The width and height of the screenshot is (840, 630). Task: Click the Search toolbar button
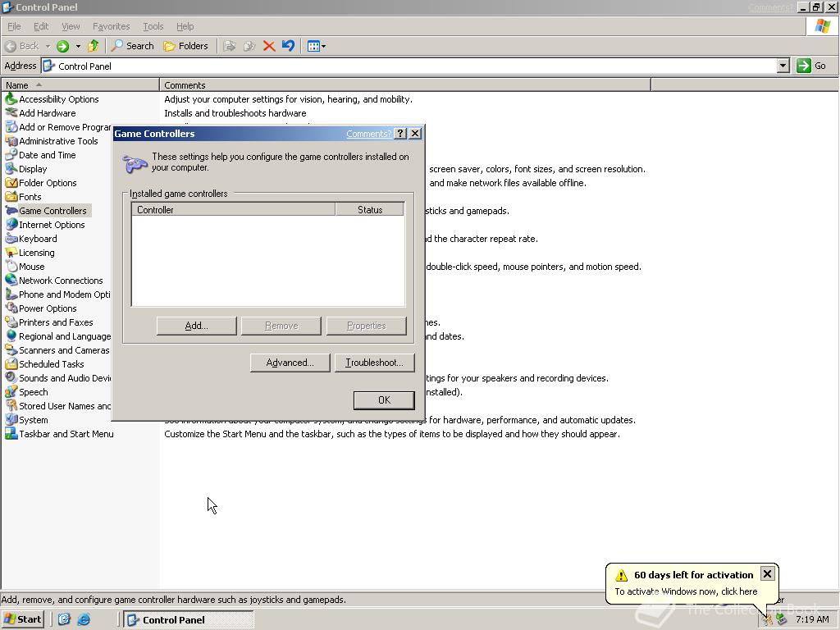pos(132,46)
